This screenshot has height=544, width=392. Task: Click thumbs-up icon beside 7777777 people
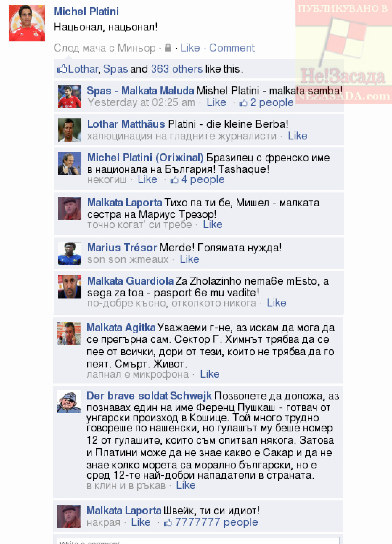168,522
